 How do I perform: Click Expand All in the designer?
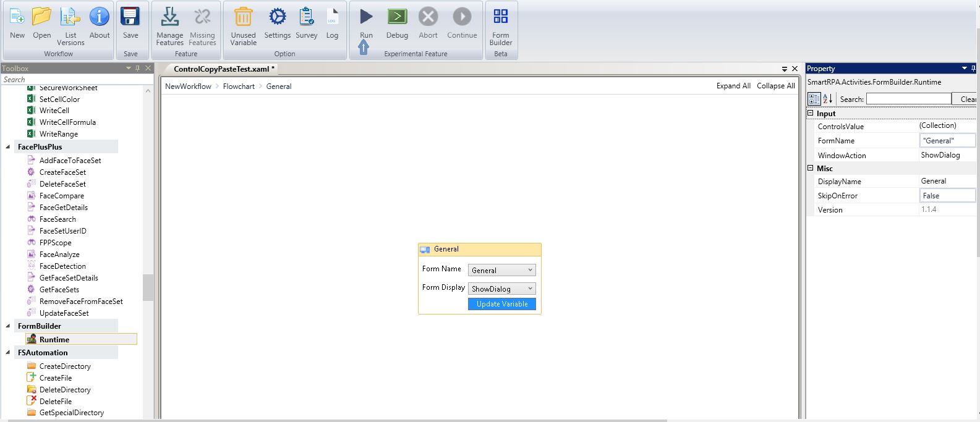pos(733,86)
